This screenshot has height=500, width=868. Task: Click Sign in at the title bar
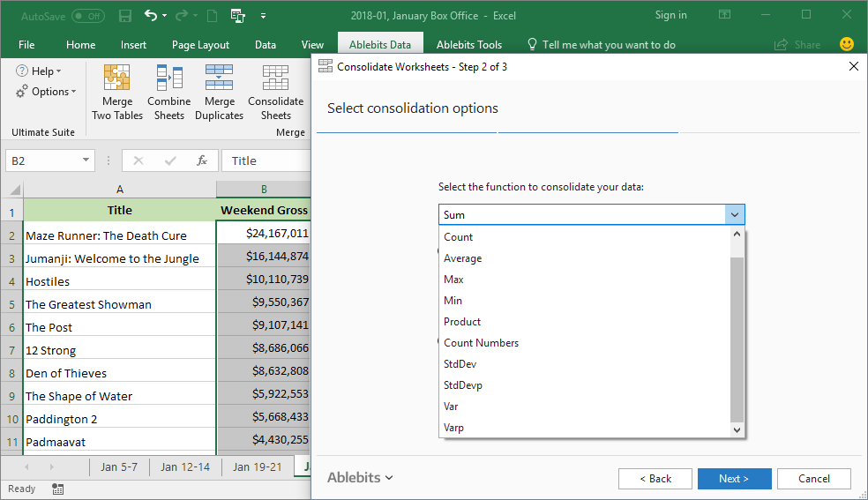coord(671,15)
